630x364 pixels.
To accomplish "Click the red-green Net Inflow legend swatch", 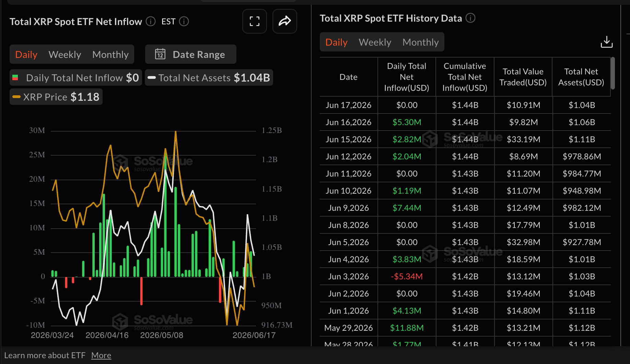I will 15,78.
